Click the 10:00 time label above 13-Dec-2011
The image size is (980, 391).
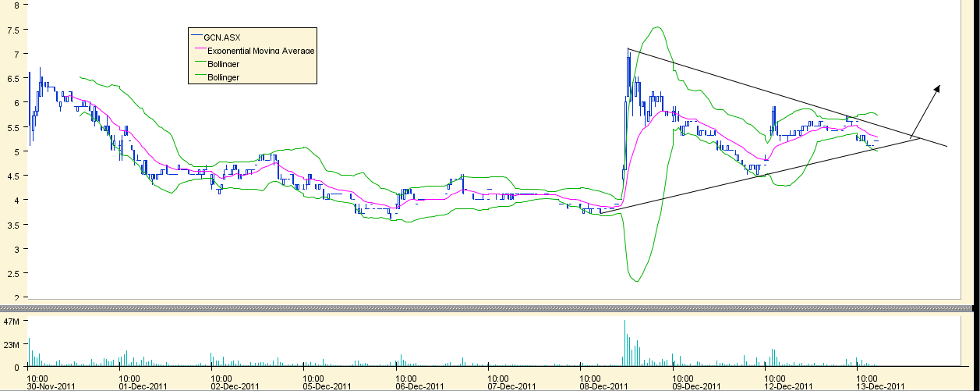(868, 377)
